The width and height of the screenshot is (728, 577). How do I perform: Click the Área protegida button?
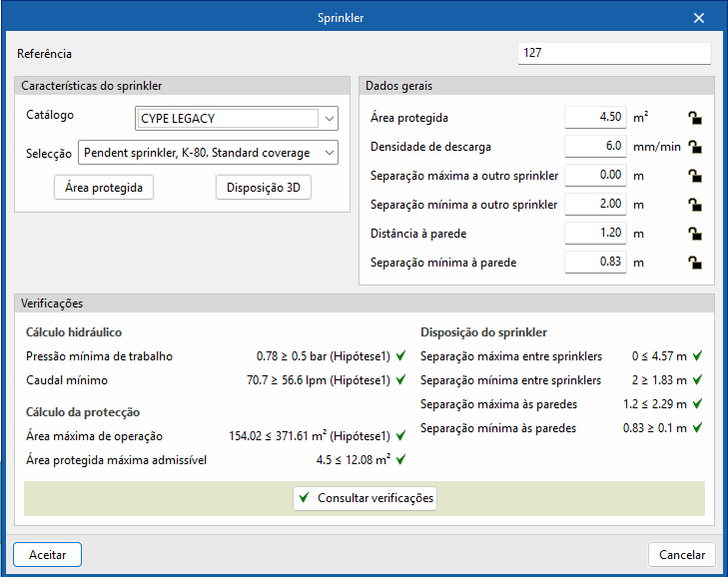[x=104, y=188]
